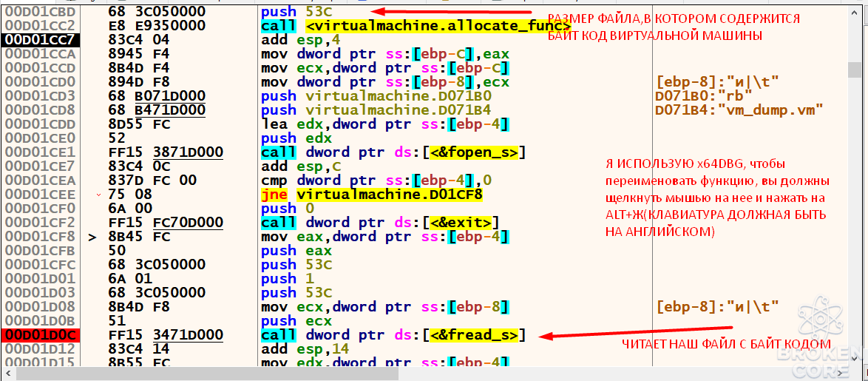Click opcode bytes 68 B071D000
The width and height of the screenshot is (868, 381).
[157, 95]
